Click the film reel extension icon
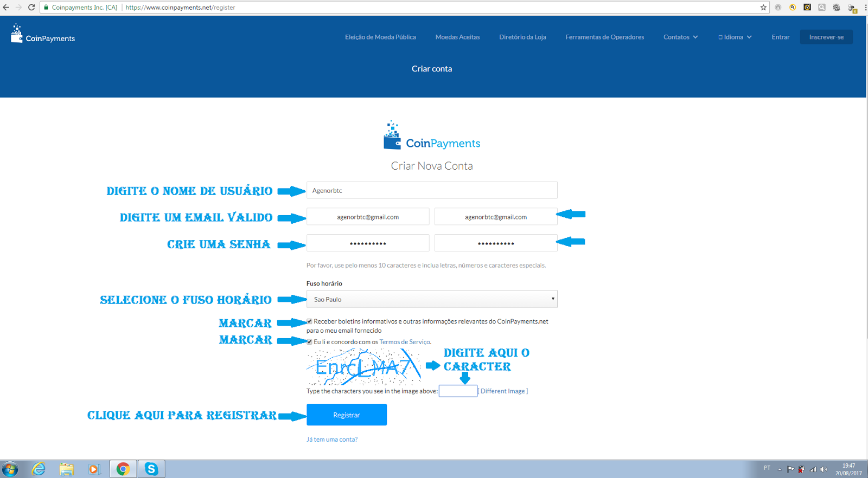868x478 pixels. pyautogui.click(x=836, y=8)
